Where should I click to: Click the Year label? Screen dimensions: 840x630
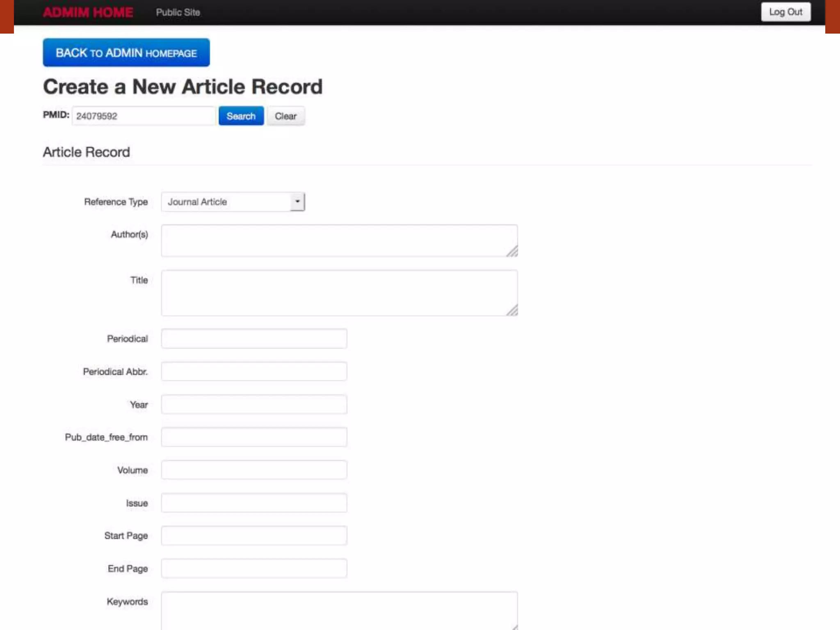(139, 405)
